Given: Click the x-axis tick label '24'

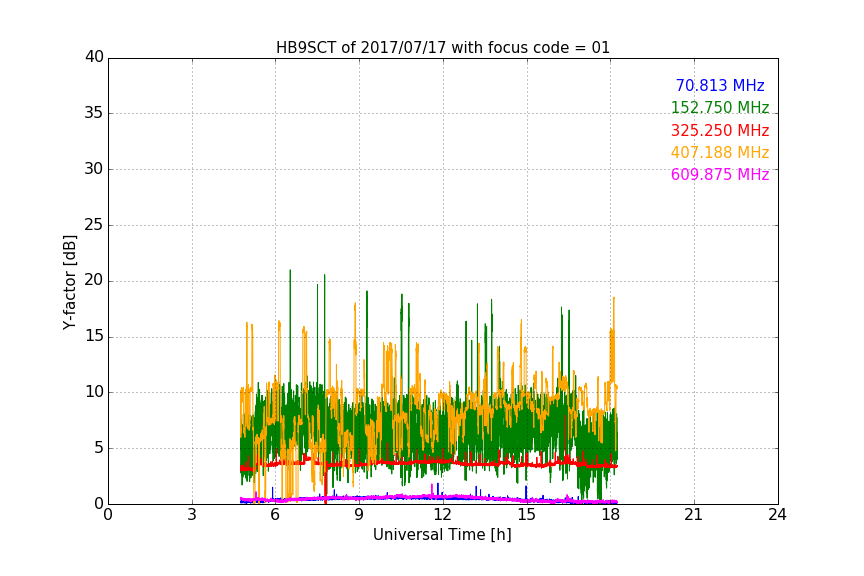Looking at the screenshot, I should [x=777, y=515].
